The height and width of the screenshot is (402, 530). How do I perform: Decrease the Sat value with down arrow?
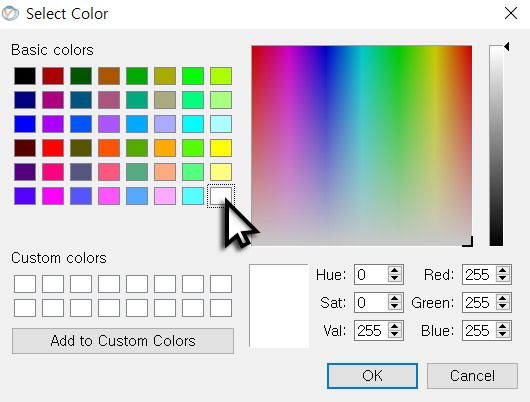pyautogui.click(x=394, y=306)
